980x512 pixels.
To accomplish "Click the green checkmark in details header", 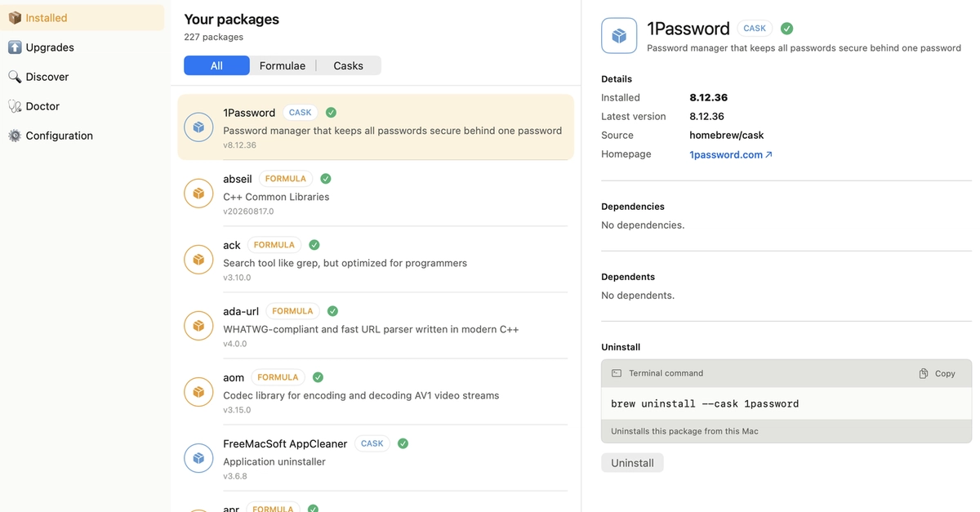I will 786,29.
